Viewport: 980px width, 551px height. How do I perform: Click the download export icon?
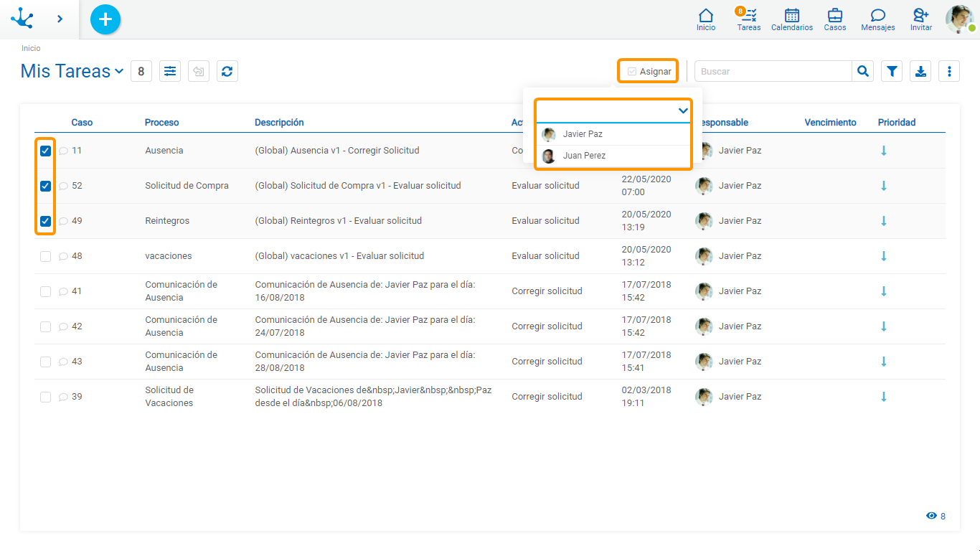coord(920,71)
